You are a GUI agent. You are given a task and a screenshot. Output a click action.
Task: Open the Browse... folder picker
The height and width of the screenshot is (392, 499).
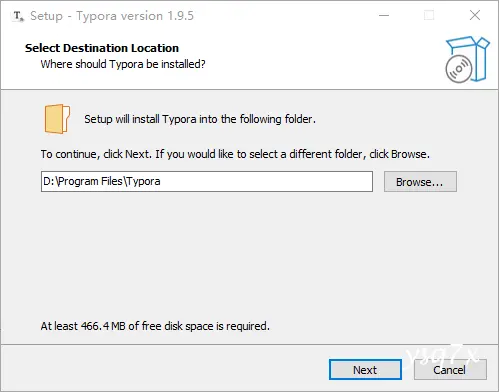click(x=420, y=182)
